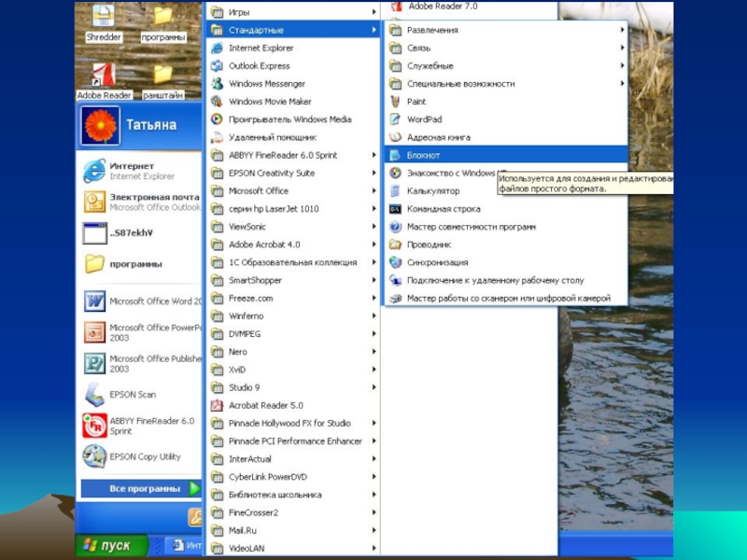The width and height of the screenshot is (747, 560).
Task: Open Pinnacle Hollywood FX for Studio group
Action: 293,424
